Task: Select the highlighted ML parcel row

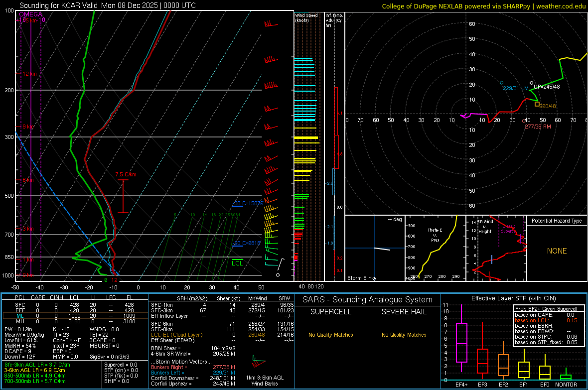Action: pyautogui.click(x=75, y=316)
